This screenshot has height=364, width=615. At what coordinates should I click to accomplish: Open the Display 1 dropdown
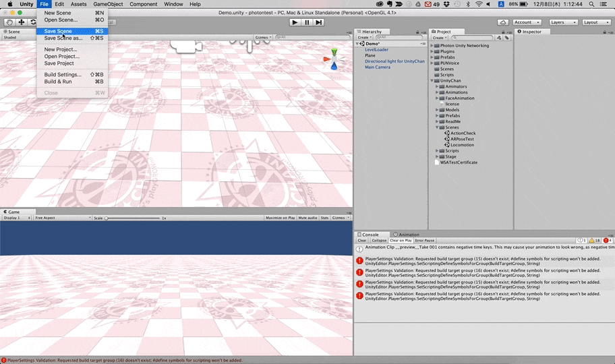(x=17, y=218)
